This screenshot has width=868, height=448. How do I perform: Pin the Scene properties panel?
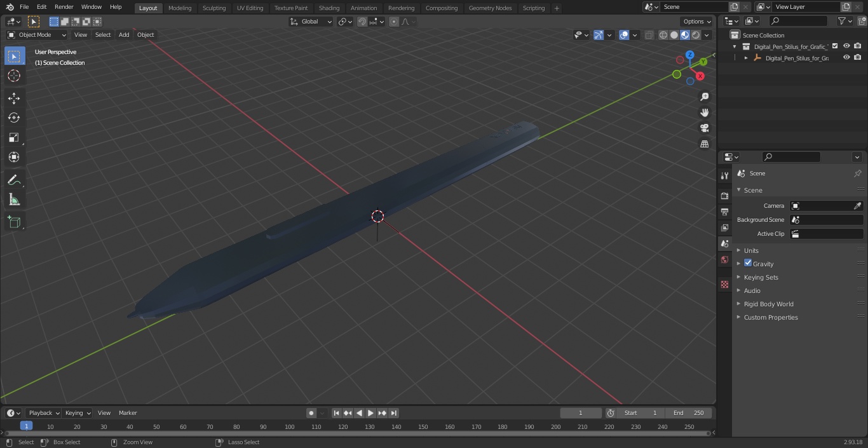pyautogui.click(x=857, y=173)
